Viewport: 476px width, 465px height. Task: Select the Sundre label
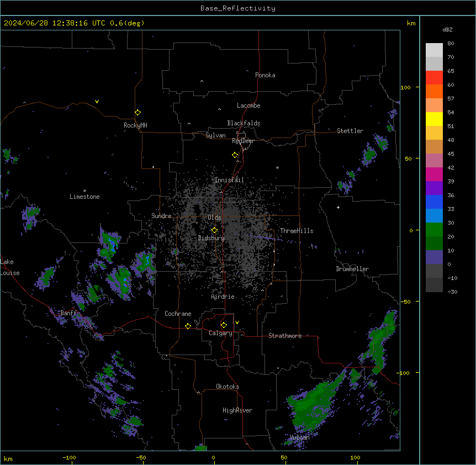tap(161, 216)
